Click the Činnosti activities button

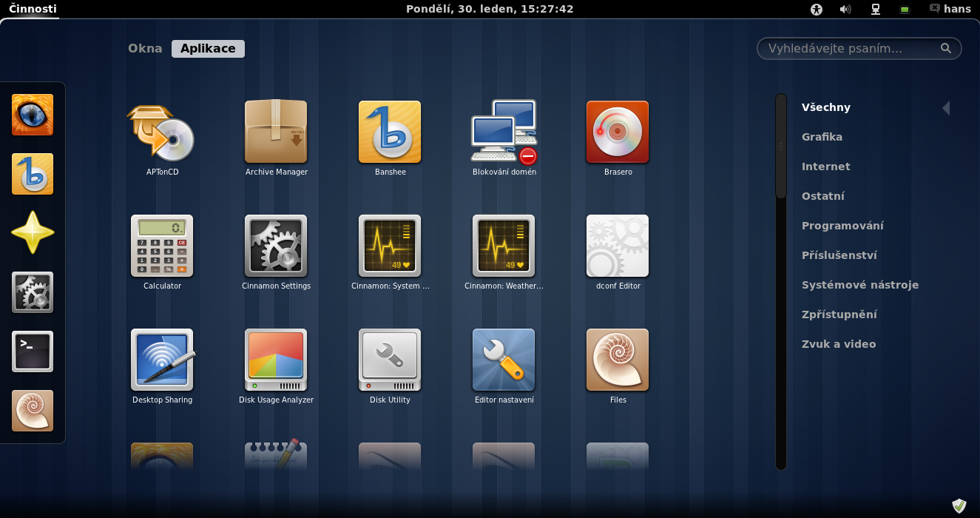pos(33,9)
